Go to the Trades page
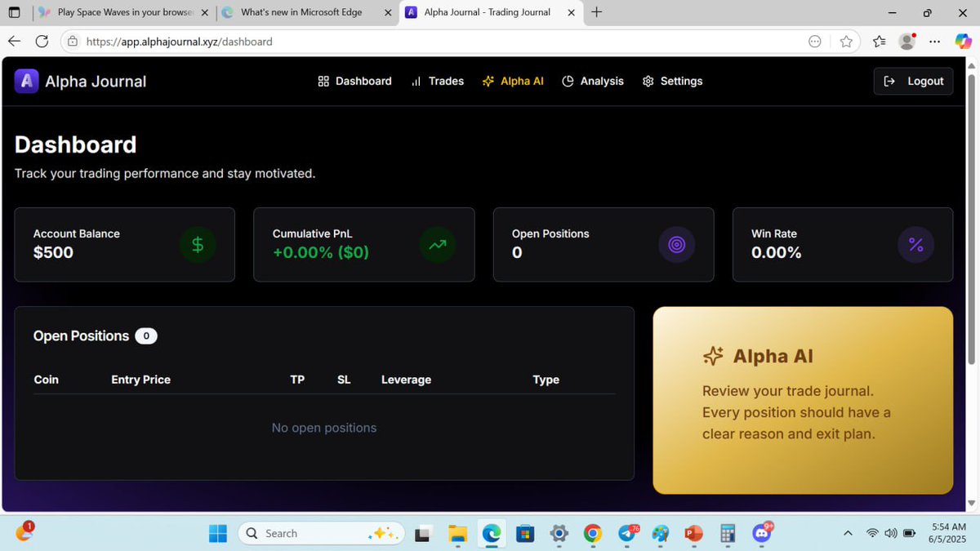Image resolution: width=980 pixels, height=551 pixels. tap(437, 81)
